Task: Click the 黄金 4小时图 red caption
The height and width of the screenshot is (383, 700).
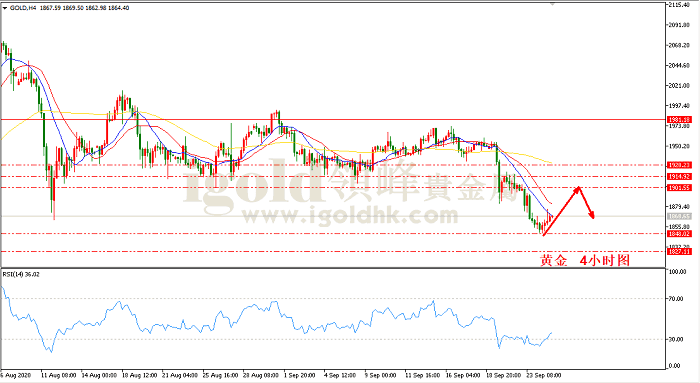Action: click(x=585, y=260)
